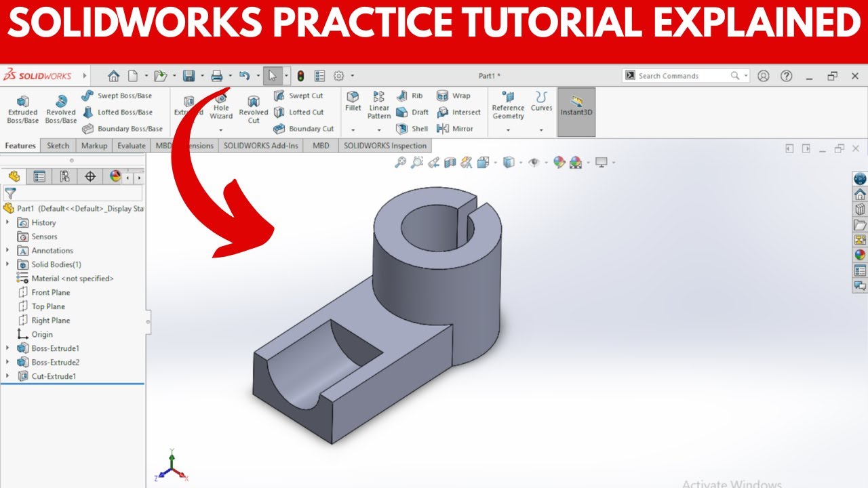Toggle the Instant3D button
This screenshot has height=488, width=868.
tap(576, 112)
